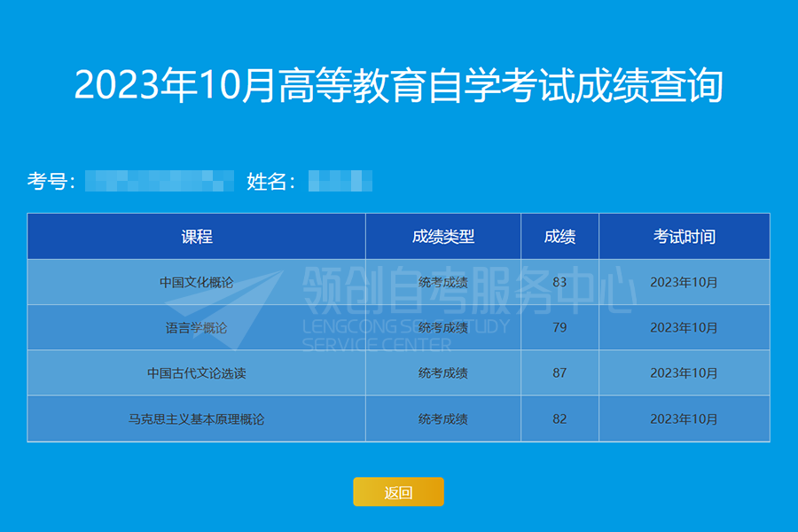Select the 马克思主义基本原理概论 course cell
Screen dimensions: 798x532
(x=197, y=419)
